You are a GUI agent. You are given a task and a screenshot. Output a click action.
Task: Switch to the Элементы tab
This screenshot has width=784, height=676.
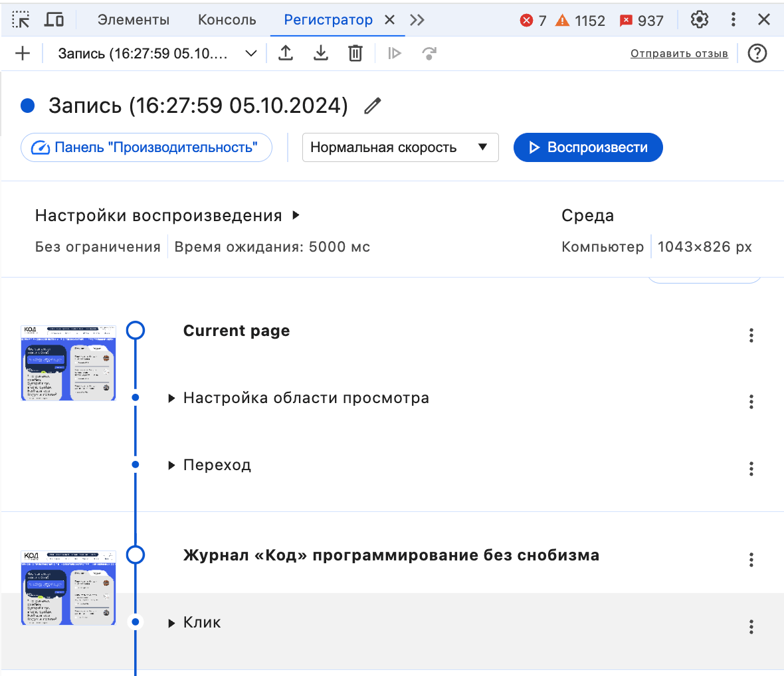coord(133,20)
